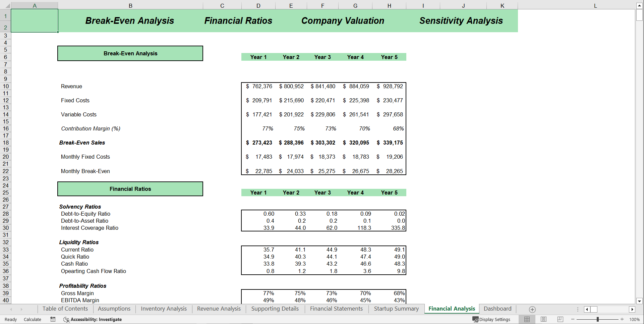Open Display Settings in status bar
The width and height of the screenshot is (644, 324).
click(x=491, y=319)
